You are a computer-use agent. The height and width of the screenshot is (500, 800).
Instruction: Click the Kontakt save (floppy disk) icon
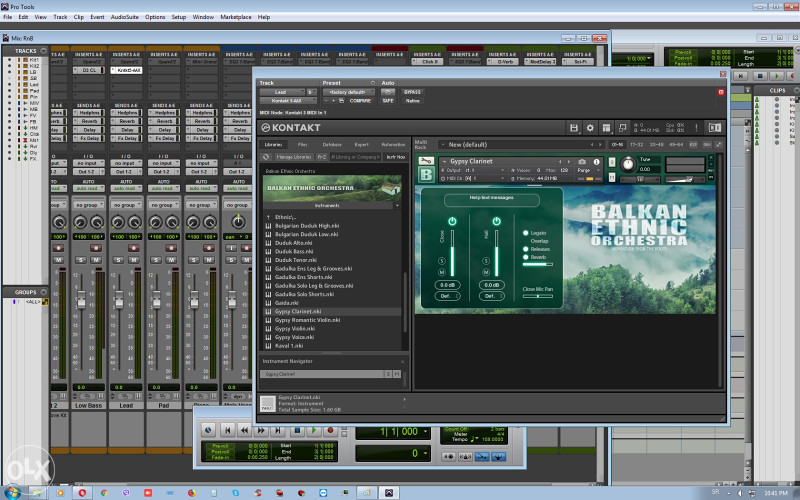coord(573,128)
